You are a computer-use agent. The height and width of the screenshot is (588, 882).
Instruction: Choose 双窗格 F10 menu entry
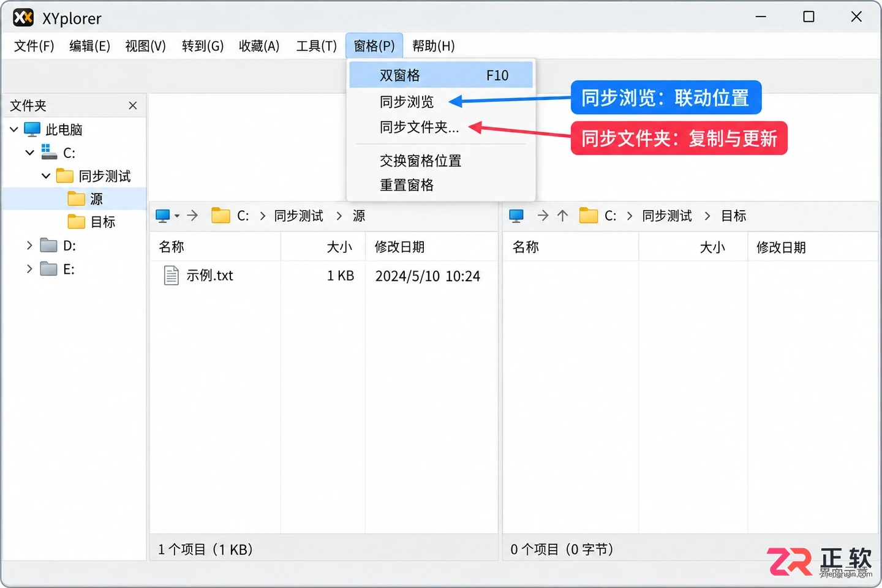[441, 75]
